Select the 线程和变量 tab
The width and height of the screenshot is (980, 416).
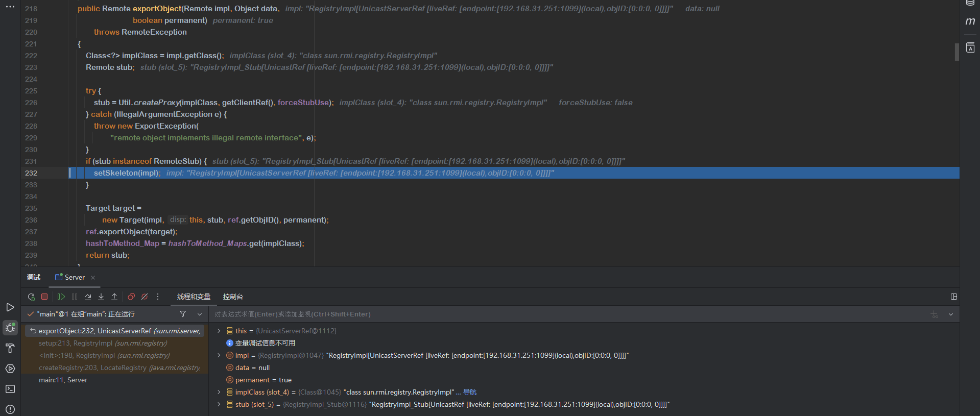tap(194, 297)
